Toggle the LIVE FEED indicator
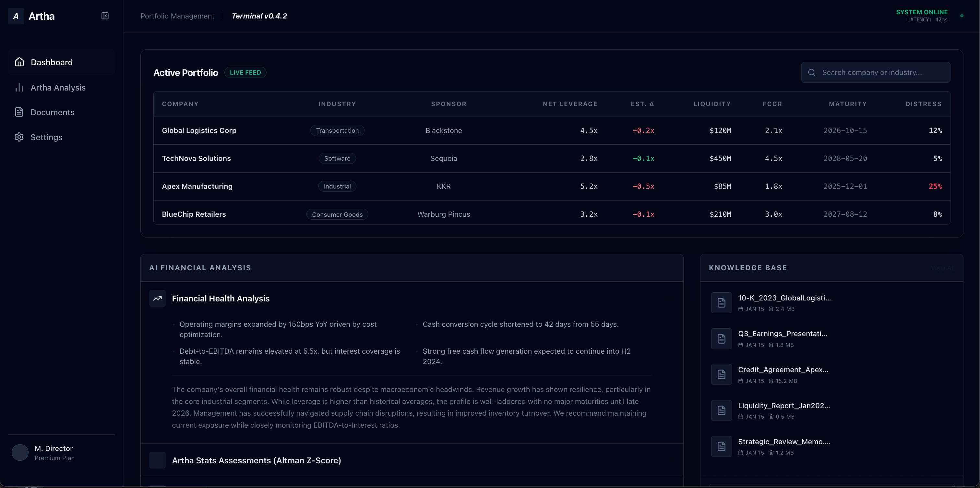 (245, 72)
